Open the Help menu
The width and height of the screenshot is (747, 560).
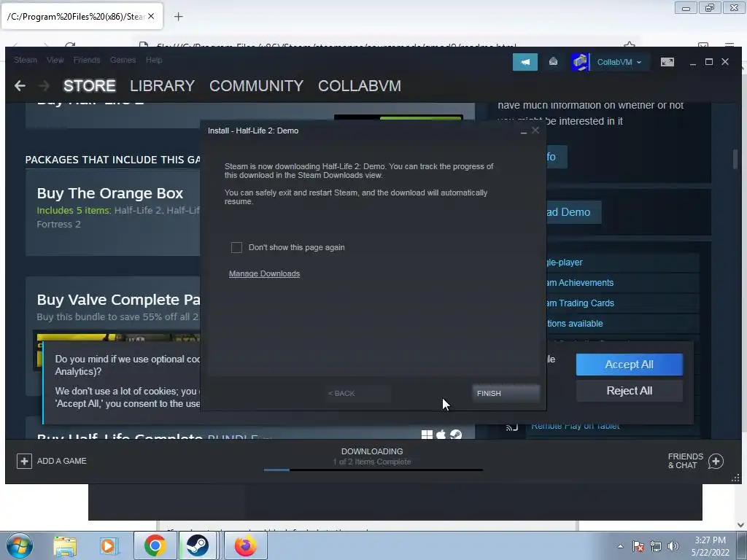(x=154, y=60)
